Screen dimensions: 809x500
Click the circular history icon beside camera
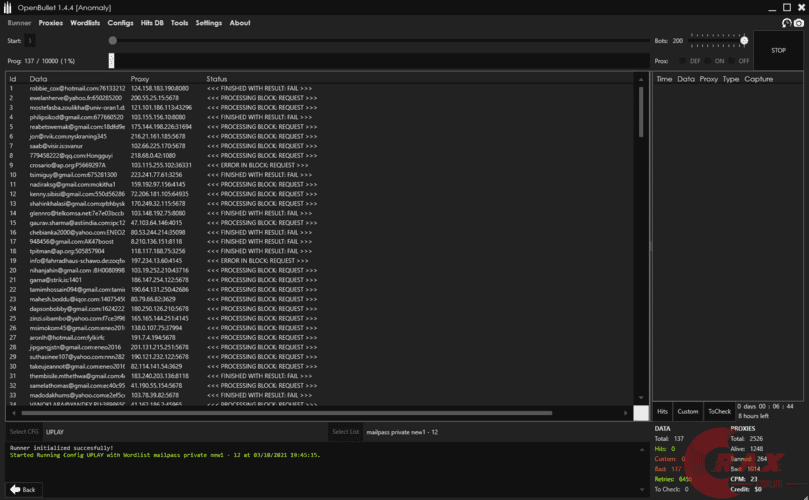point(786,23)
